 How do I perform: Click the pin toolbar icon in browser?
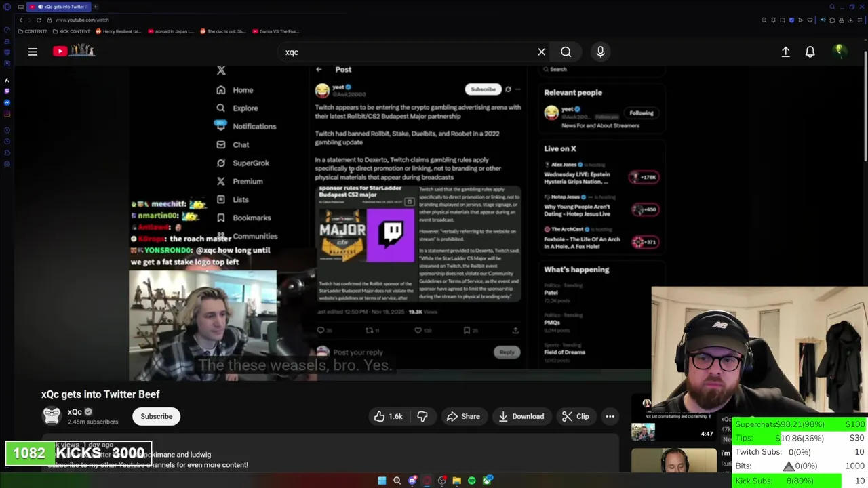[773, 20]
